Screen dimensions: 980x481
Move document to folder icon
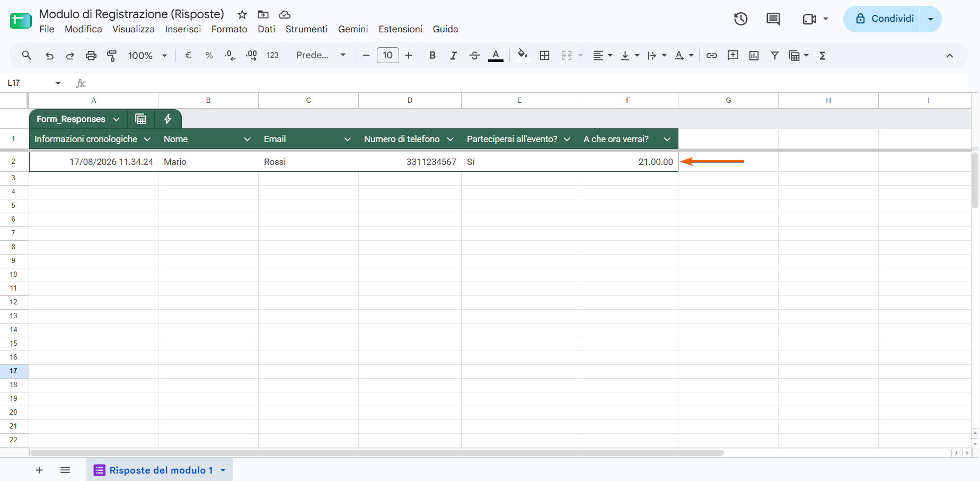click(x=263, y=14)
